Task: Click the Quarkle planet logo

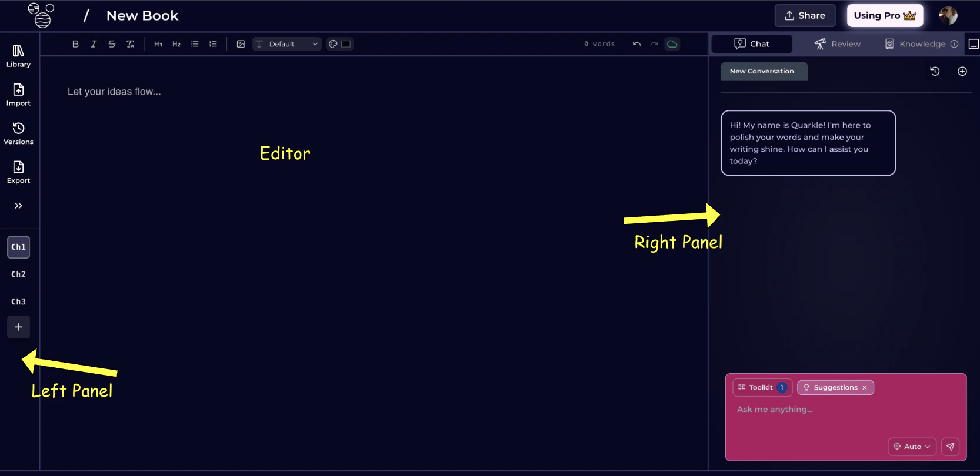Action: [x=41, y=15]
